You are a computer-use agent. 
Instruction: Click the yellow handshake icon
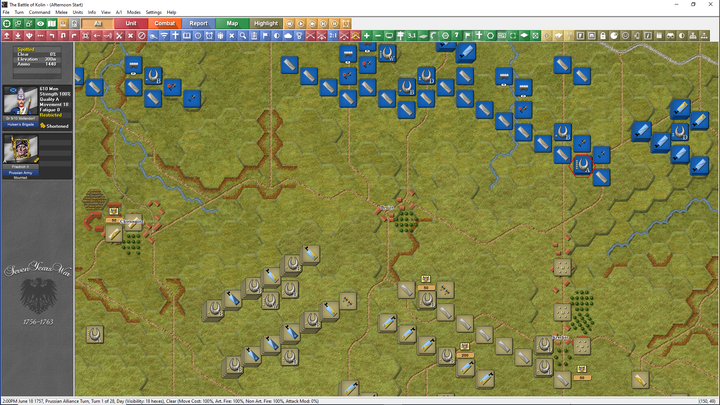(x=558, y=35)
